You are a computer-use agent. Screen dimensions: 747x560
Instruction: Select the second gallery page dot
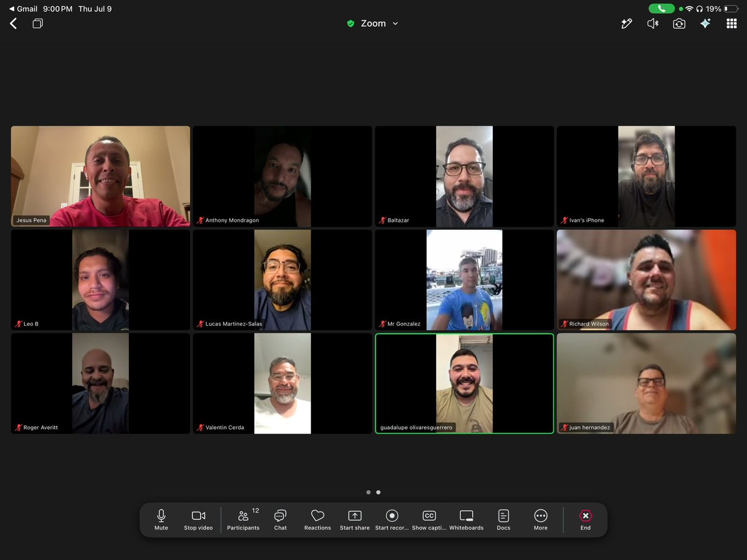pyautogui.click(x=378, y=492)
